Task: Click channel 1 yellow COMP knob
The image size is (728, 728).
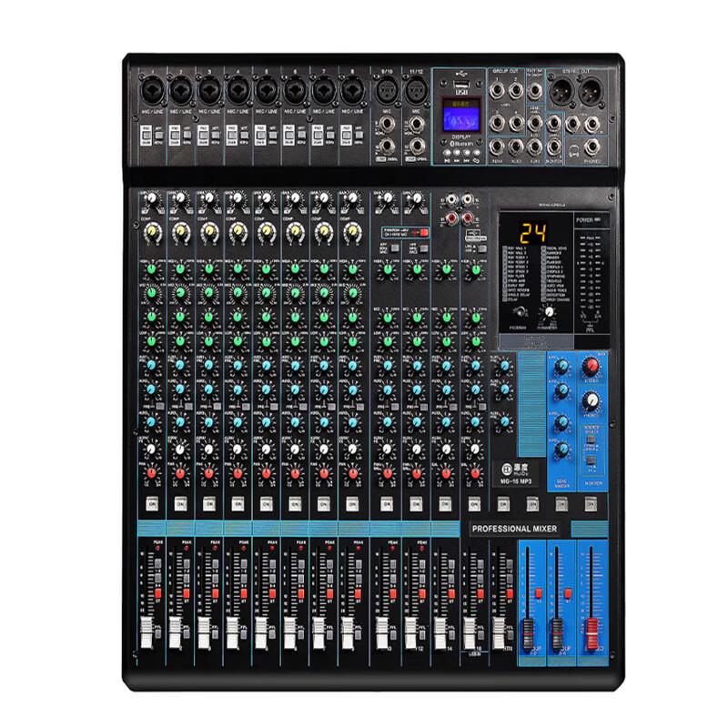Action: pos(152,233)
